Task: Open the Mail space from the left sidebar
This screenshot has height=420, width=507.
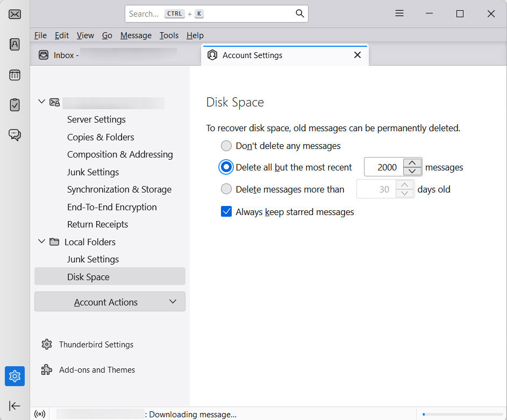Action: (x=15, y=15)
